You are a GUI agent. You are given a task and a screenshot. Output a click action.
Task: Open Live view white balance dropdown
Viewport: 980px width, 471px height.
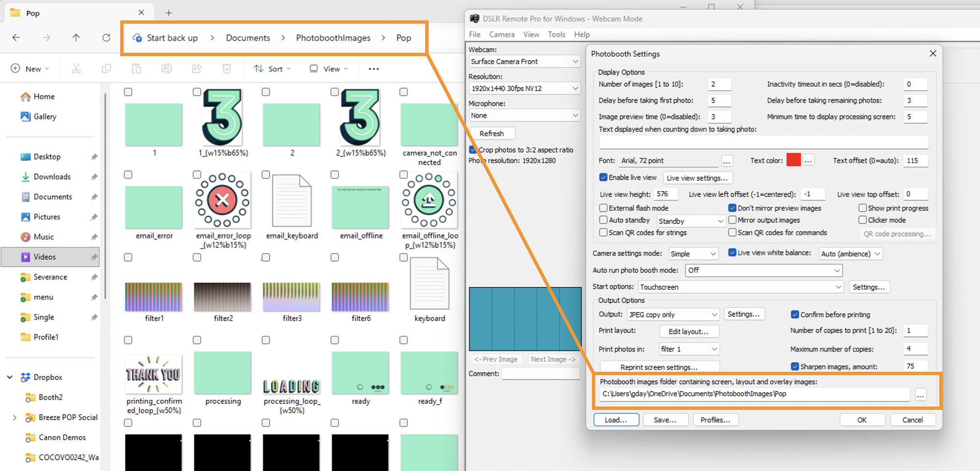pyautogui.click(x=851, y=254)
